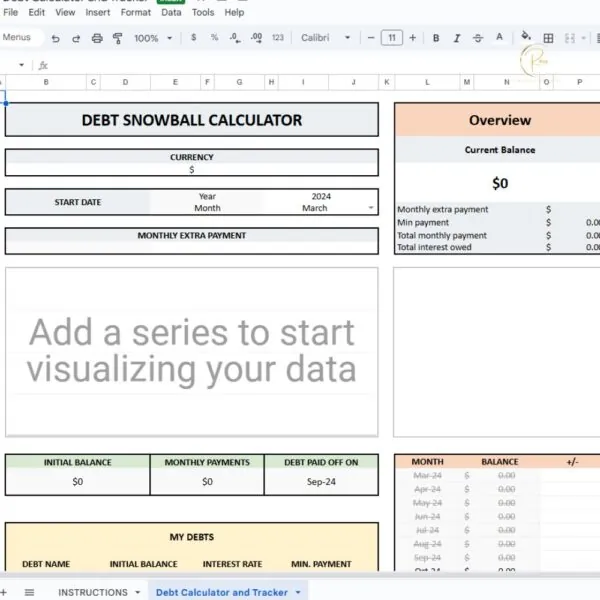Click the Menus search box

pos(19,38)
